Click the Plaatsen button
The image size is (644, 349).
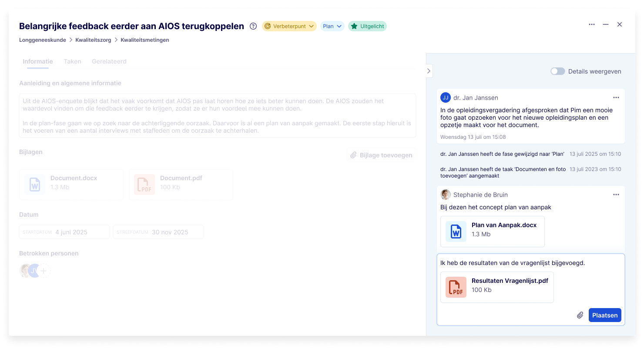[x=604, y=315]
